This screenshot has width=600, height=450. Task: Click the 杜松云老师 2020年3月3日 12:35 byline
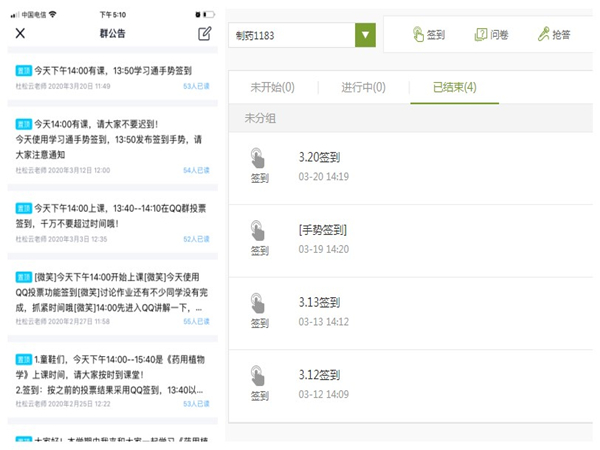61,239
